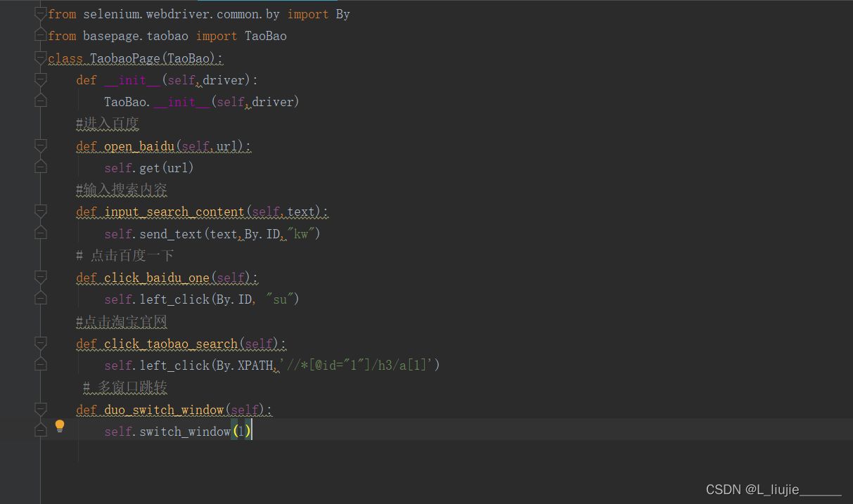The height and width of the screenshot is (504, 853).
Task: Click 'basepage.taobao' module path
Action: (x=136, y=36)
